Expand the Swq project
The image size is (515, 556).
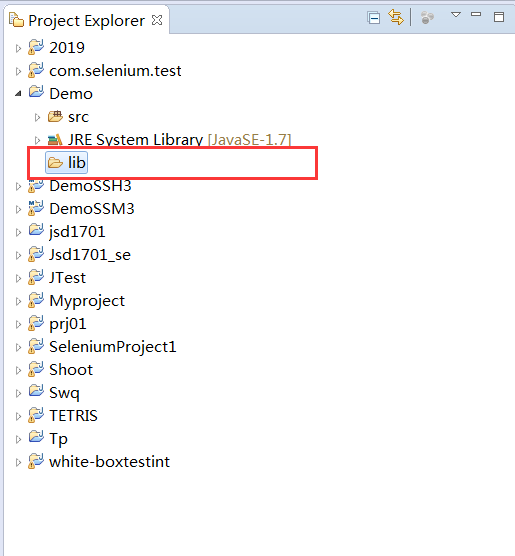pyautogui.click(x=18, y=393)
